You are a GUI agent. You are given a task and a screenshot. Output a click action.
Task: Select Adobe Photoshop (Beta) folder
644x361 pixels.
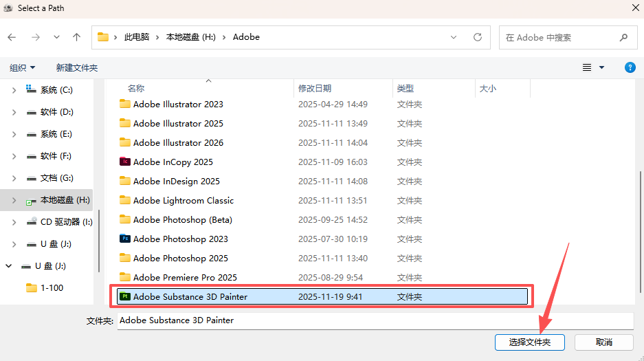click(182, 220)
